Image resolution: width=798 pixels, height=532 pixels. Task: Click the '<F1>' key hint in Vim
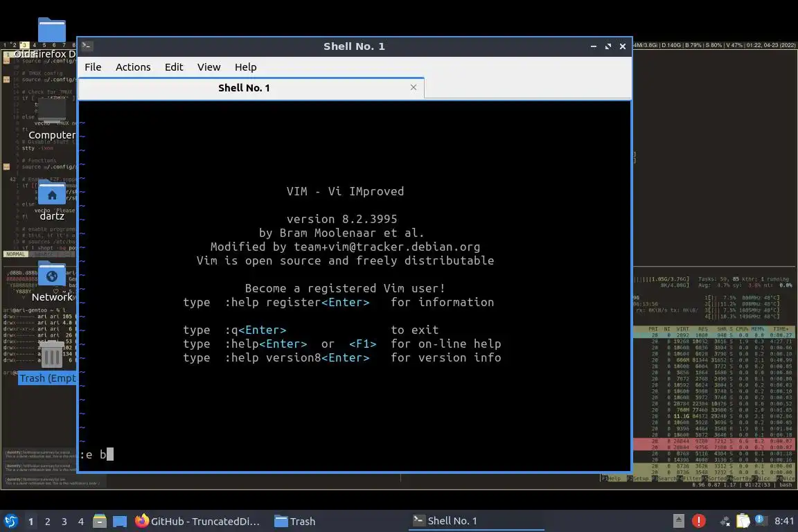[362, 344]
